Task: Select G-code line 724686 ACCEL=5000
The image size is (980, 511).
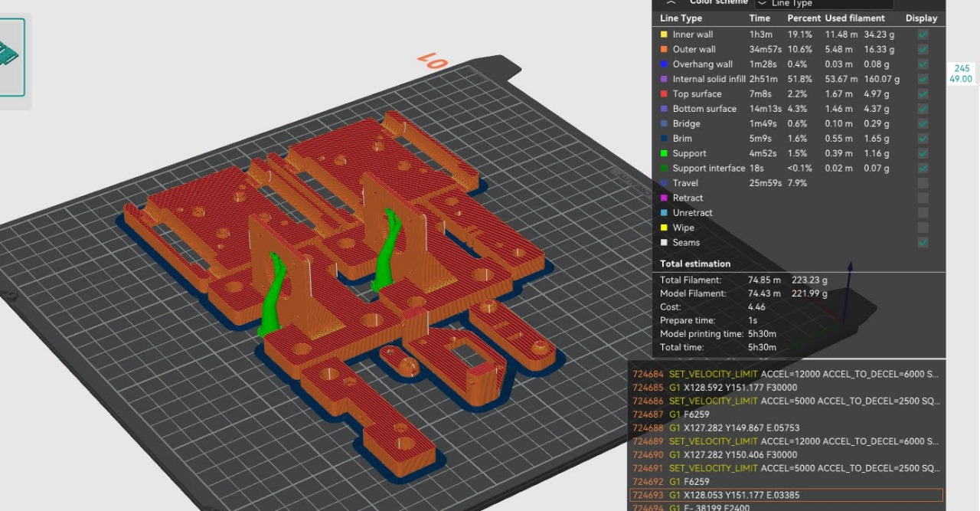Action: click(787, 401)
